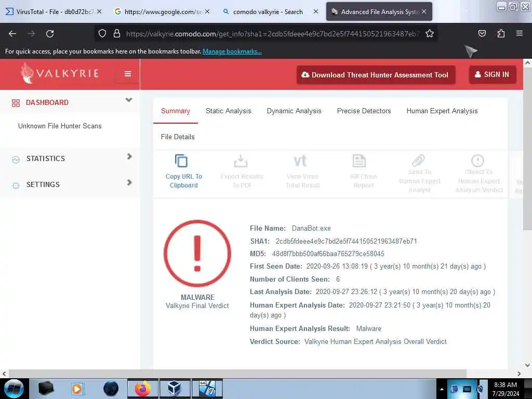Open the Firefox application menu
Screen dimensions: 532x399
(520, 34)
